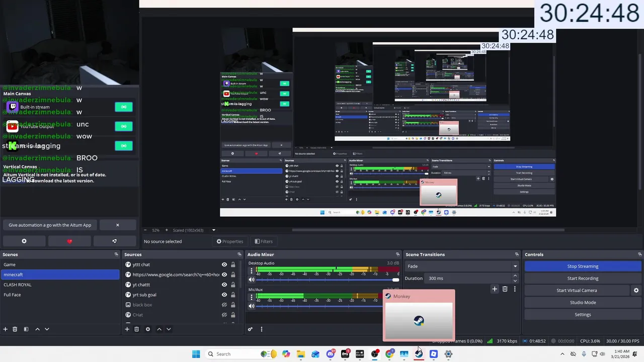Open Audio Mixer bottom three-dot menu
This screenshot has width=644, height=362.
tap(261, 329)
